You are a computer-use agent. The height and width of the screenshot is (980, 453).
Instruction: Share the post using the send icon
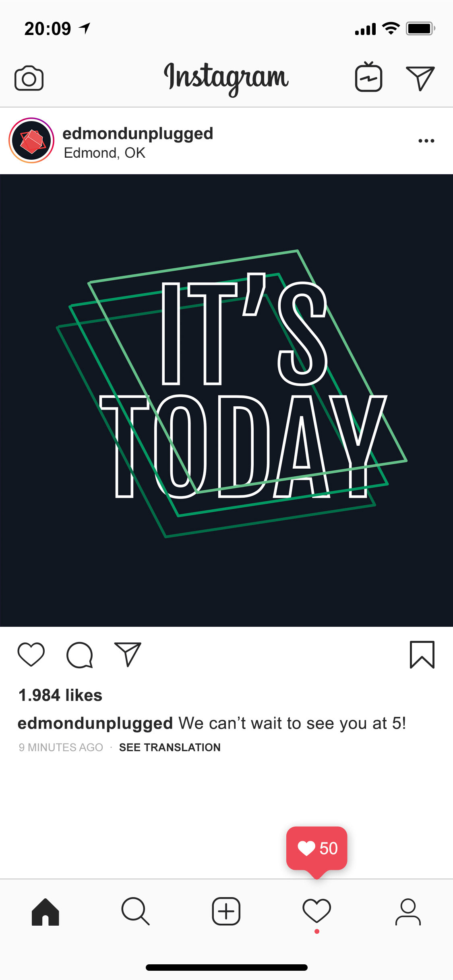click(128, 655)
